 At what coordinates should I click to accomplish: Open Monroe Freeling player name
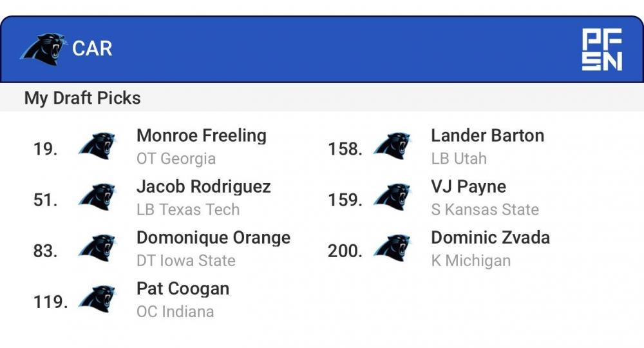201,136
